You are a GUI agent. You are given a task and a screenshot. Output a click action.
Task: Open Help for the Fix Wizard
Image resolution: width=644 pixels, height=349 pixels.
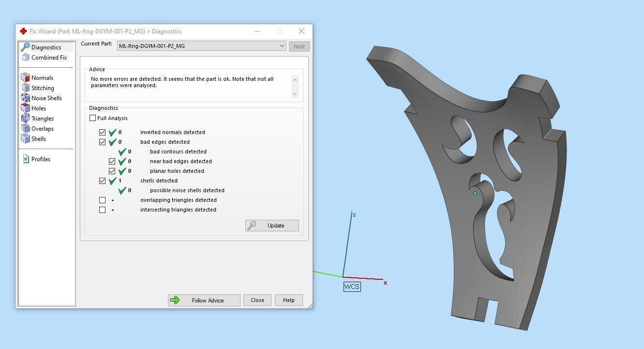click(289, 300)
